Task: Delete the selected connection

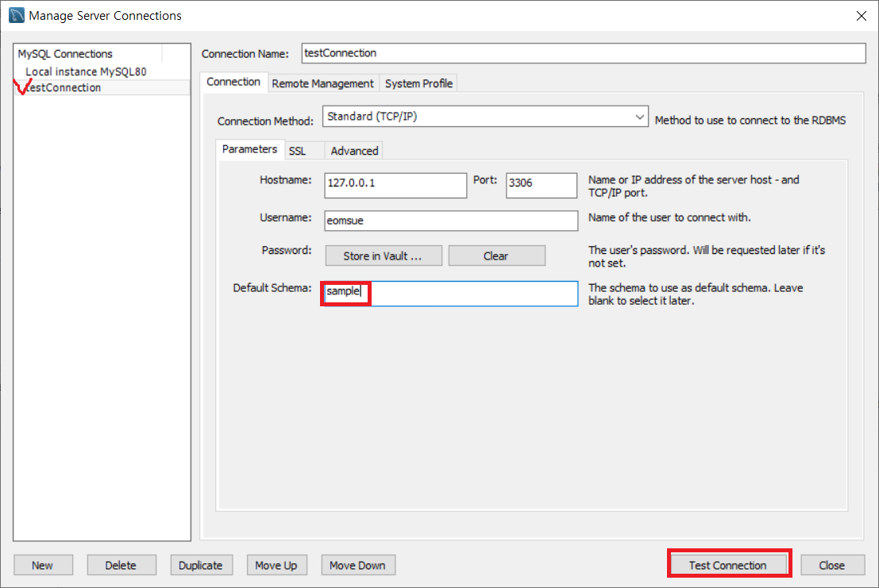Action: pos(121,566)
